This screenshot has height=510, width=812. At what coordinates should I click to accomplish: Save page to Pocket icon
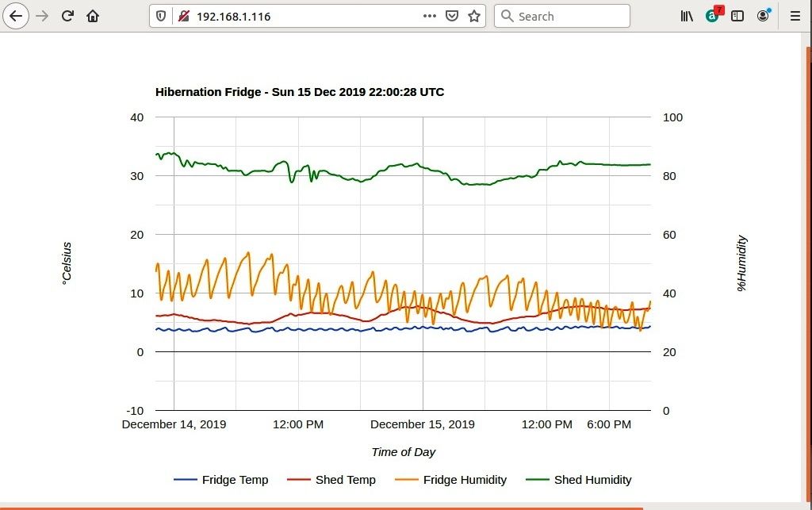tap(451, 16)
